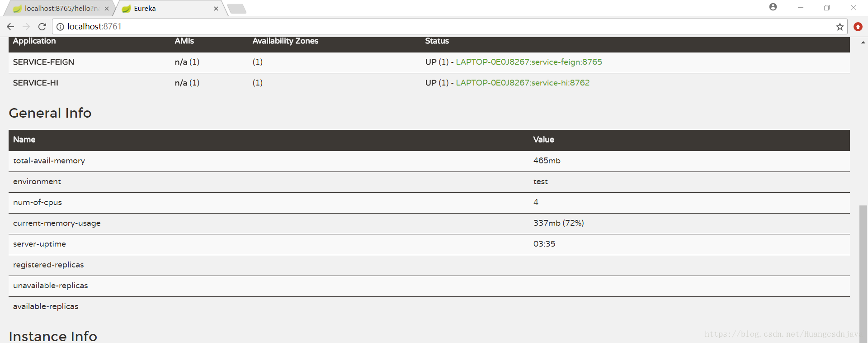Click the Status column header
Image resolution: width=868 pixels, height=343 pixels.
pyautogui.click(x=437, y=41)
